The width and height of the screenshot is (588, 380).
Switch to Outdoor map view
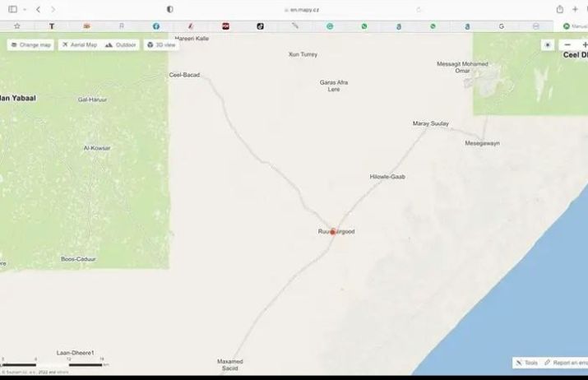click(120, 45)
